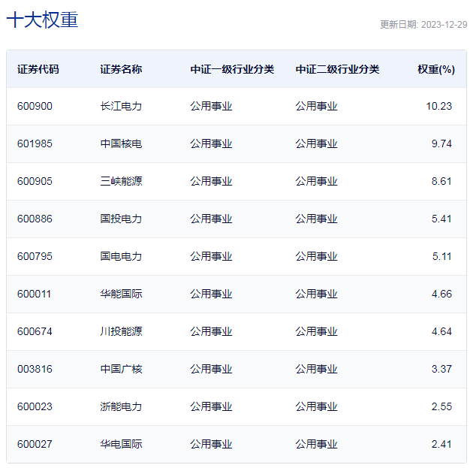Click first-level industry 公用事业 in 国投电力 row
This screenshot has height=468, width=476.
pyautogui.click(x=211, y=219)
